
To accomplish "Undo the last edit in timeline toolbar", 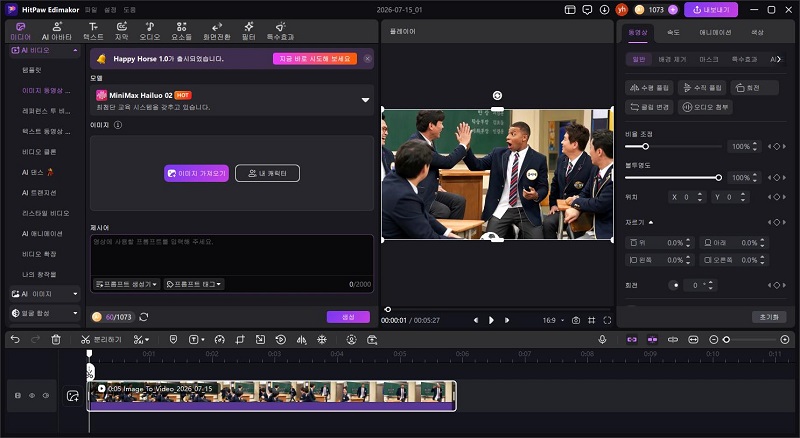I will pos(15,339).
